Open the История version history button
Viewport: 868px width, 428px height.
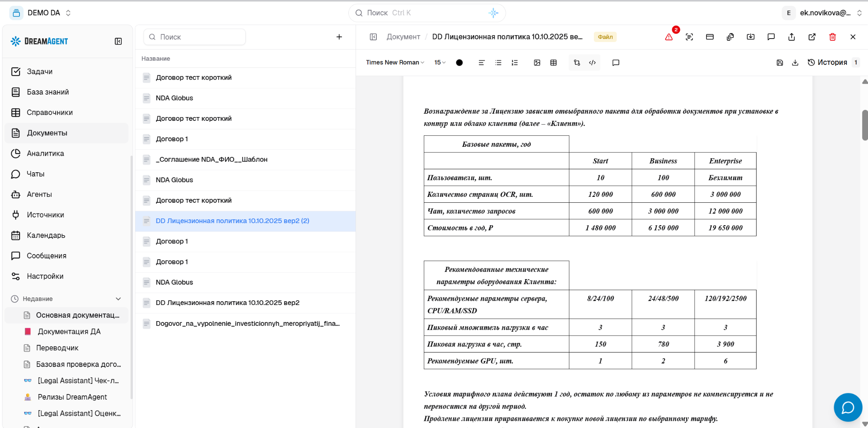(833, 62)
